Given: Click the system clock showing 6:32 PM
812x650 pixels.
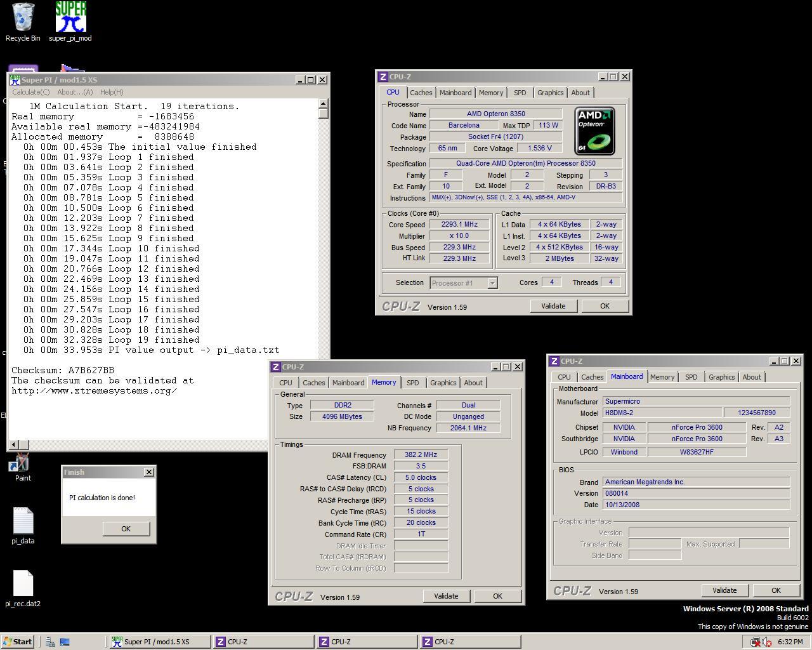Looking at the screenshot, I should click(x=790, y=642).
